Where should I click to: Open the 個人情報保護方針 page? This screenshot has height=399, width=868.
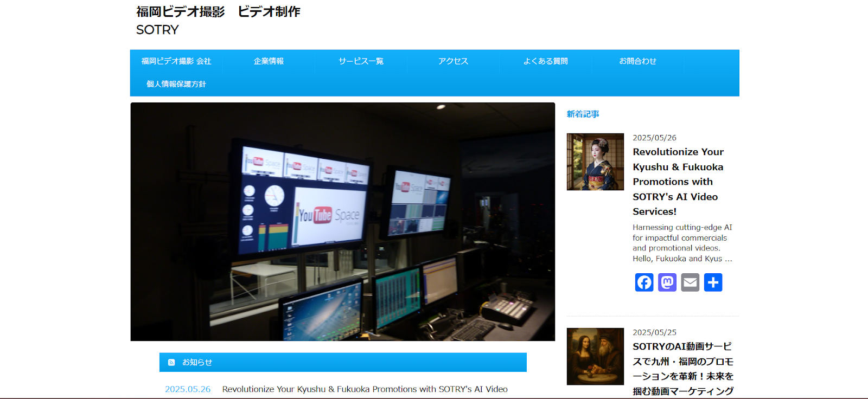click(176, 84)
